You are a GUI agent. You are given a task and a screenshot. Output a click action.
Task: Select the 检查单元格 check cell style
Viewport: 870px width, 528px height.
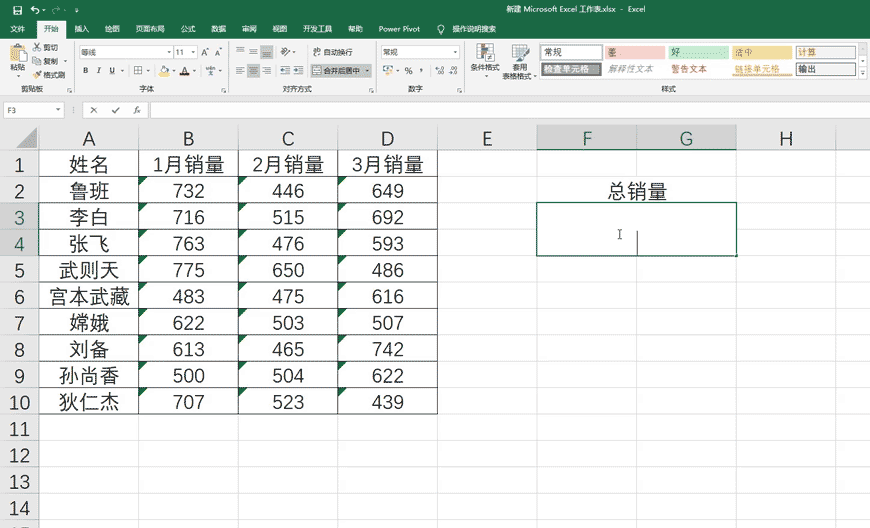[571, 69]
